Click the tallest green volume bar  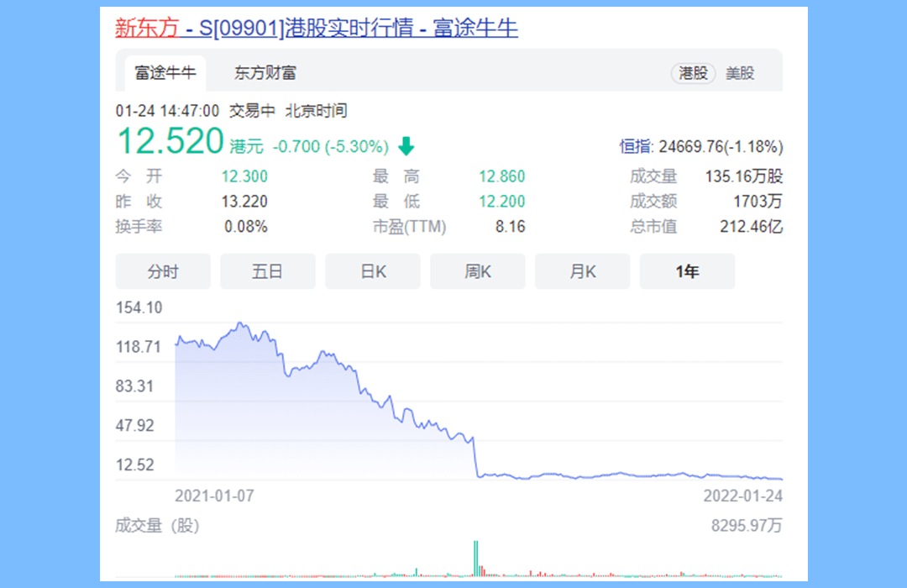coord(475,559)
